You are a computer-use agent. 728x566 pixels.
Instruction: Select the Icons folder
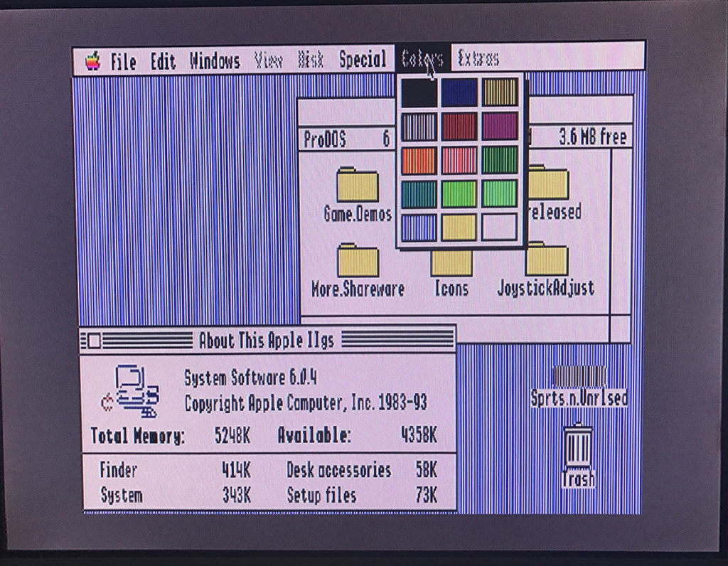[451, 263]
